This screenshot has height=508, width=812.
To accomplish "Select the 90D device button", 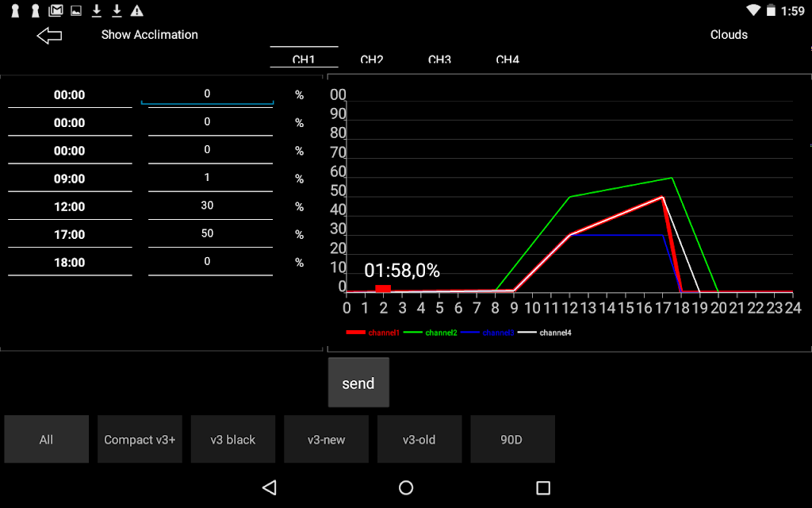I will pyautogui.click(x=513, y=439).
